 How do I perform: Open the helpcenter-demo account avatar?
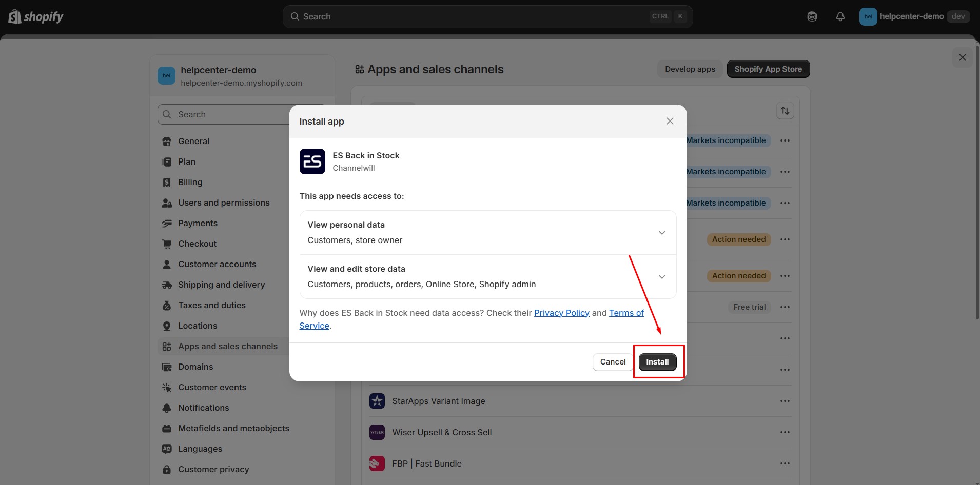868,16
